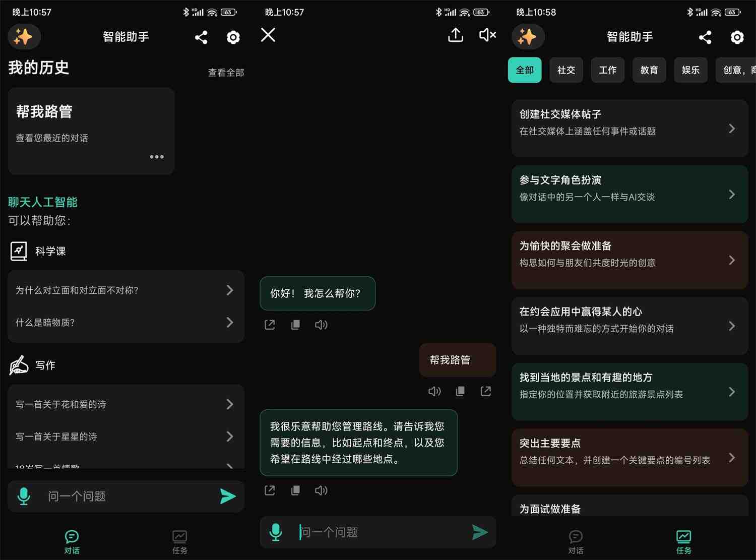756x560 pixels.
Task: Open the 帮我路管 history card
Action: 91,131
